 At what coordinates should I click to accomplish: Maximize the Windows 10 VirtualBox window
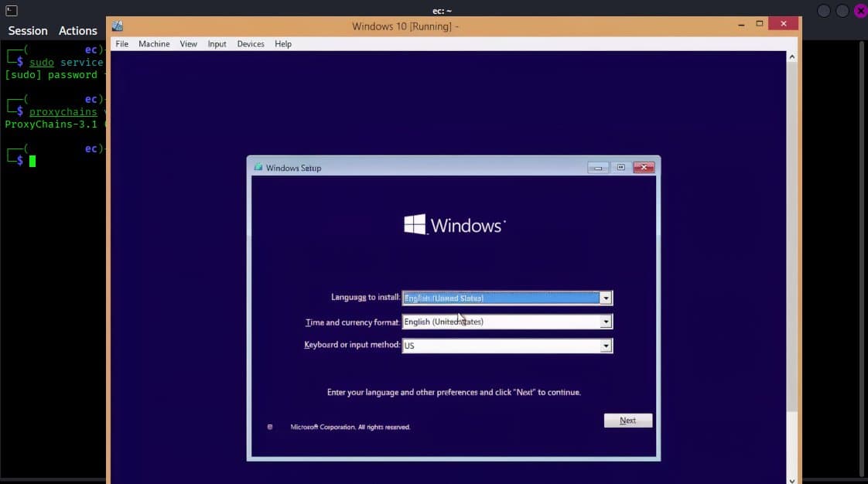coord(760,24)
